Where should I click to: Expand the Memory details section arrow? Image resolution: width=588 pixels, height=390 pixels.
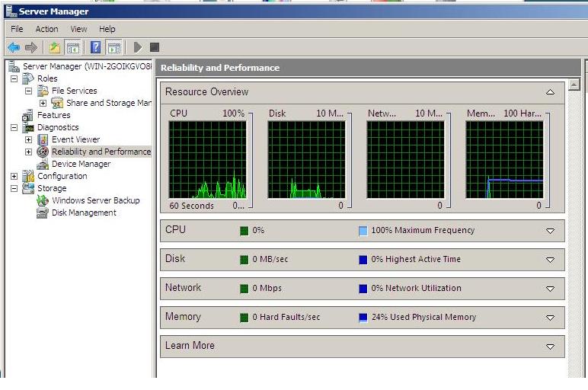[x=550, y=318]
